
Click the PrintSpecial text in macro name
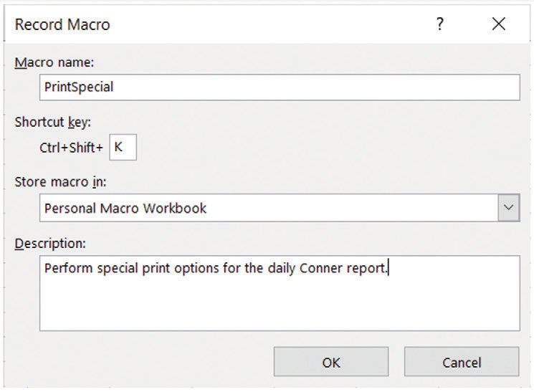pyautogui.click(x=79, y=87)
